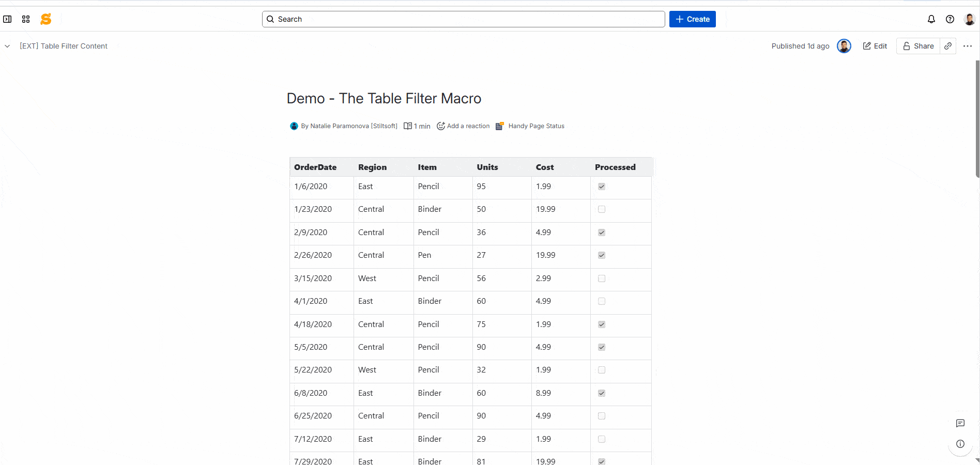Click the page info icon

[960, 443]
